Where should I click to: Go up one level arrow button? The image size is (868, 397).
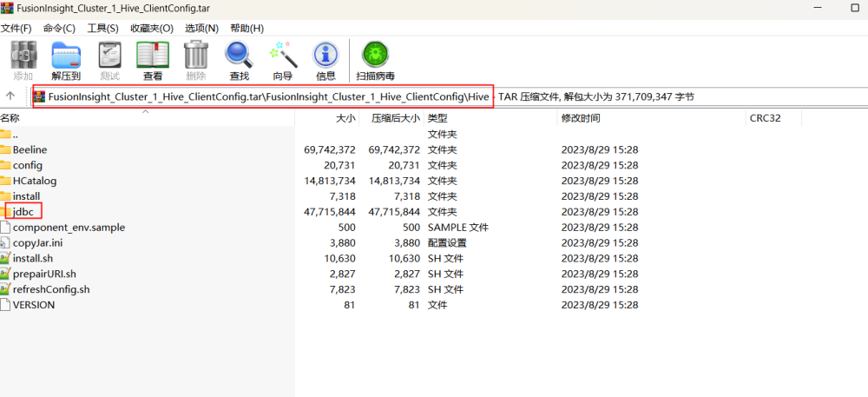[10, 96]
